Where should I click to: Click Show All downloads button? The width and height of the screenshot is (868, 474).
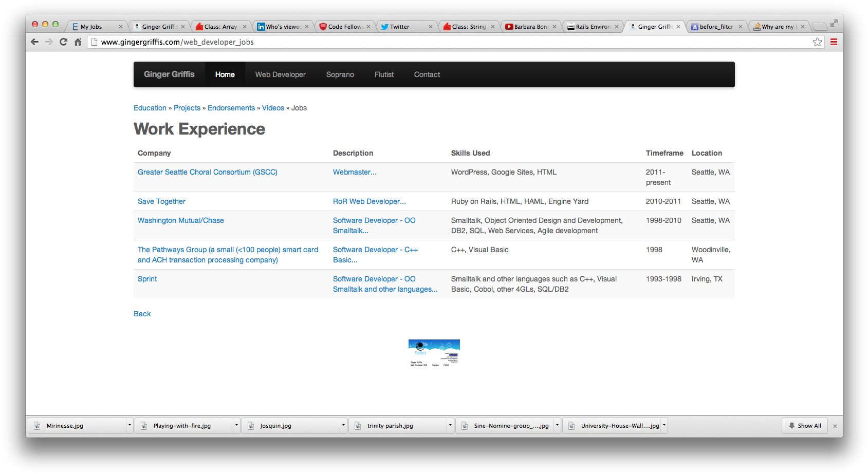pos(805,426)
